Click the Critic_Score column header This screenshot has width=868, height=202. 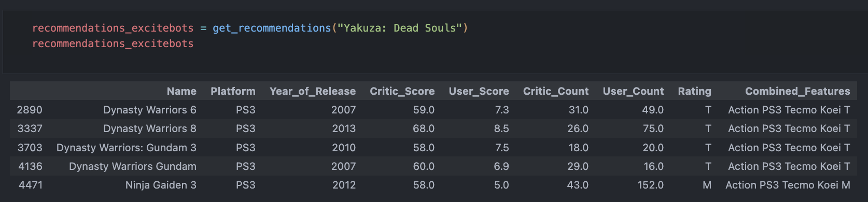[402, 91]
